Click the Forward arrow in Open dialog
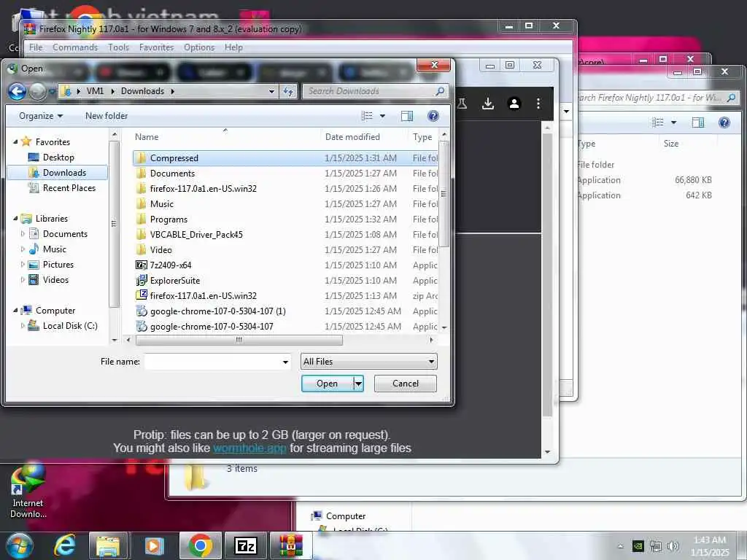 38,91
